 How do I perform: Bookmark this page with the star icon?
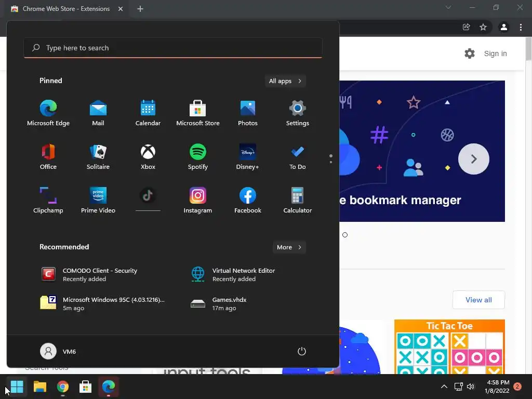click(483, 27)
